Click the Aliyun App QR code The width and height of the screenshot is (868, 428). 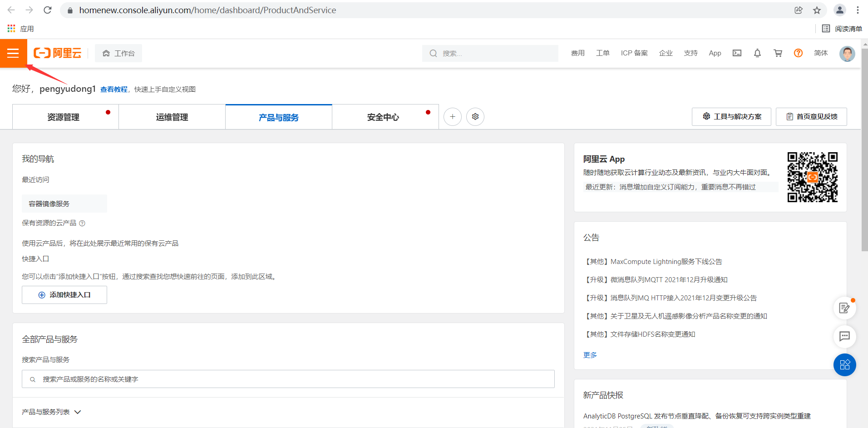812,177
